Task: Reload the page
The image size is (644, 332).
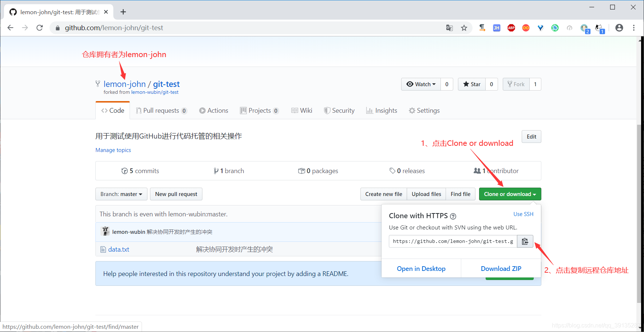Action: (40, 28)
